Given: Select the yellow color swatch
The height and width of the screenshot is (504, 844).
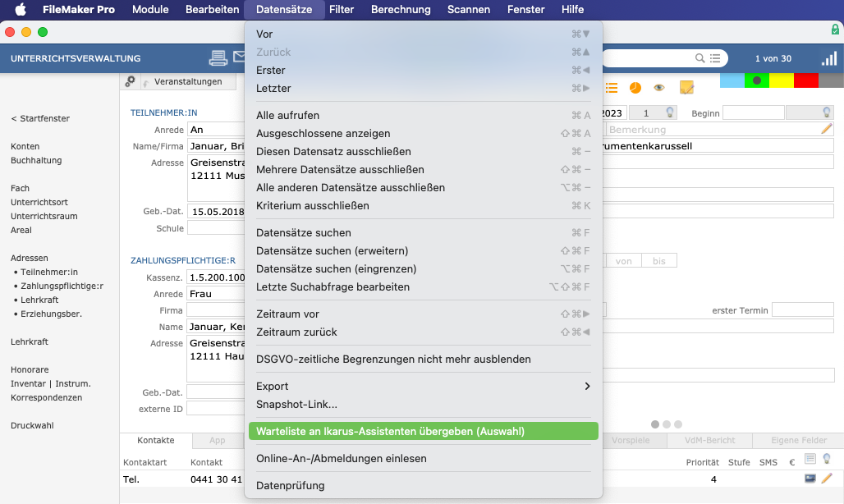Looking at the screenshot, I should tap(782, 80).
